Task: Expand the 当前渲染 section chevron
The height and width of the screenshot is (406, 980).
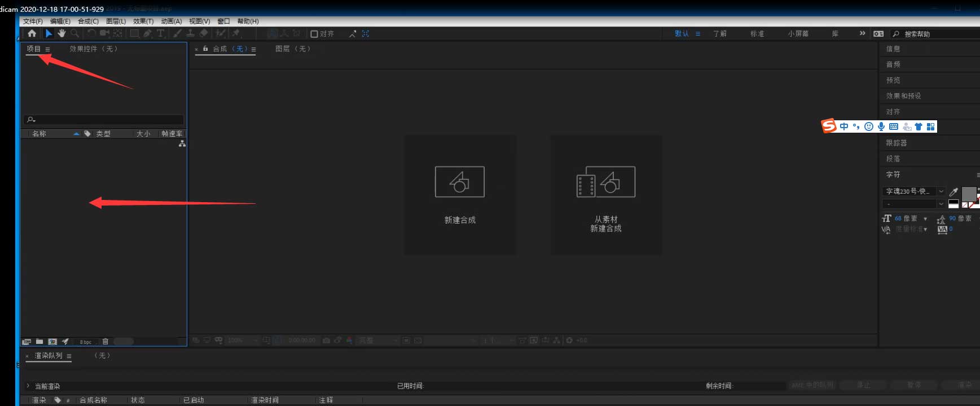Action: pos(28,386)
